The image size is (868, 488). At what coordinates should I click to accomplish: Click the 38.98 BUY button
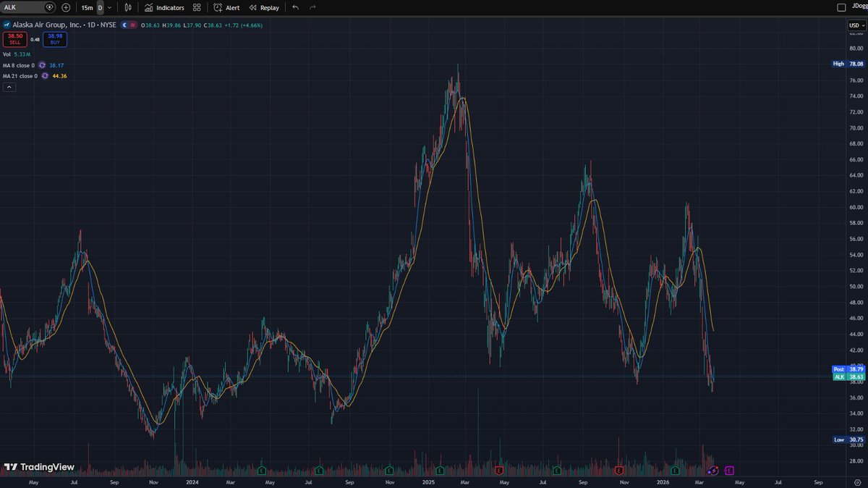pyautogui.click(x=55, y=40)
